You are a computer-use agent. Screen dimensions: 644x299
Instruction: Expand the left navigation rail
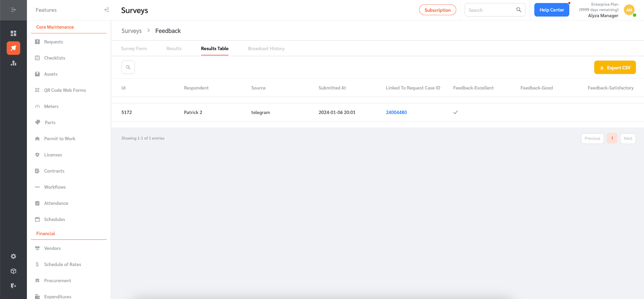(13, 10)
